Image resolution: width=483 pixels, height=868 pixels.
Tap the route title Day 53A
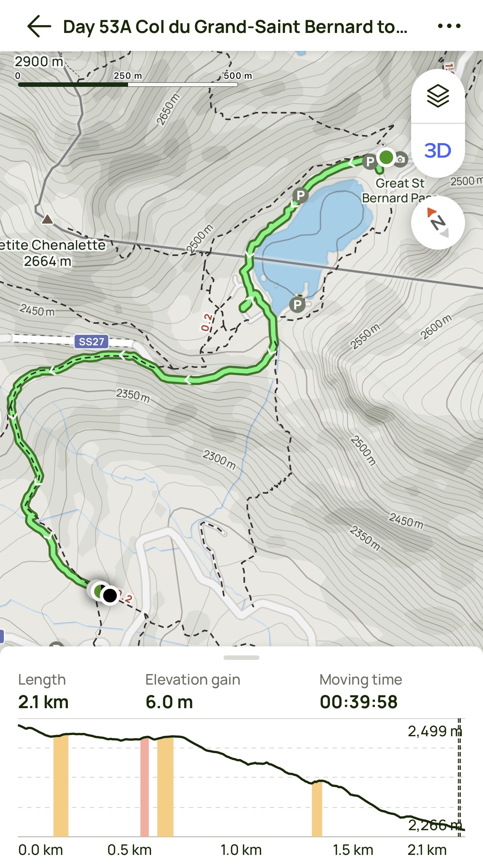[x=235, y=27]
